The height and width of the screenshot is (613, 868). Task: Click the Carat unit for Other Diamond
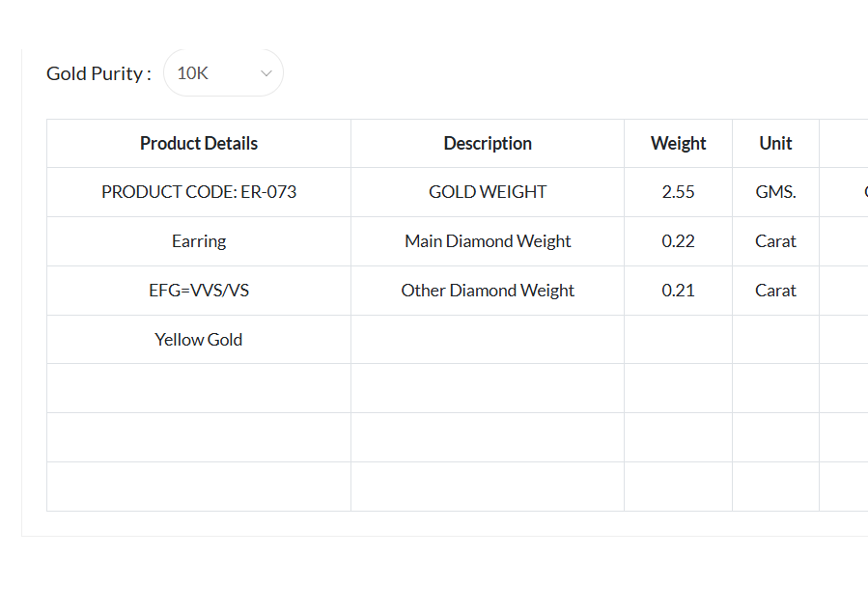pos(775,291)
